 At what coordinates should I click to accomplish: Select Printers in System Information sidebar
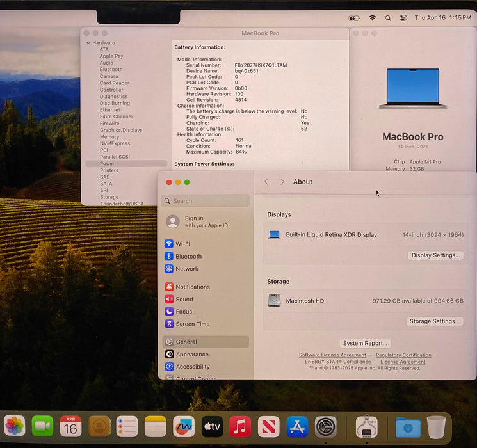click(109, 170)
